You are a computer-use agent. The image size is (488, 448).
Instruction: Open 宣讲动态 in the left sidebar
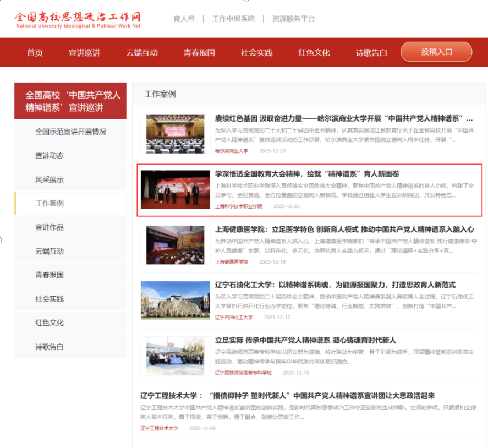pyautogui.click(x=50, y=156)
